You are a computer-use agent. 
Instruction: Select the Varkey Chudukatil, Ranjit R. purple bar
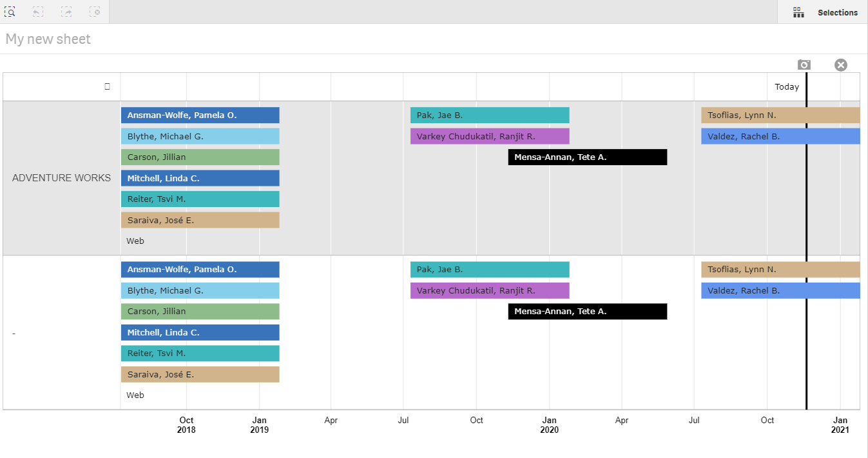[x=490, y=136]
